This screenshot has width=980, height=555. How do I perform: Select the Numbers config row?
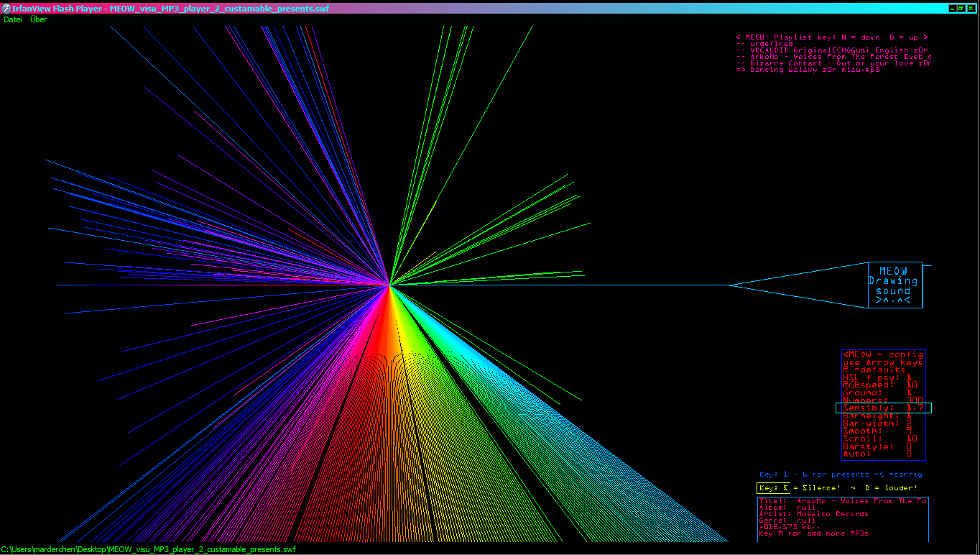(x=883, y=400)
